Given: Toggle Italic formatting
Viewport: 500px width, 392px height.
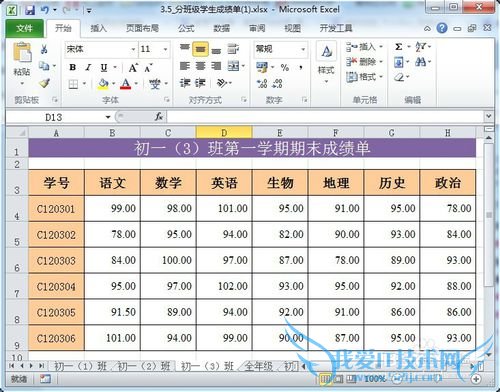Looking at the screenshot, I should coord(88,67).
